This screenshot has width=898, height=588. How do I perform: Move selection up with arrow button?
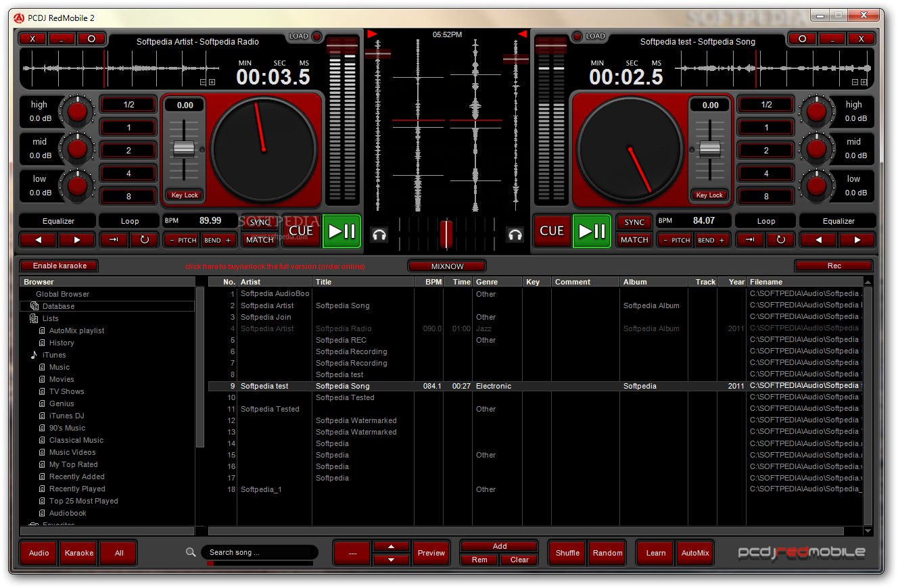[392, 546]
